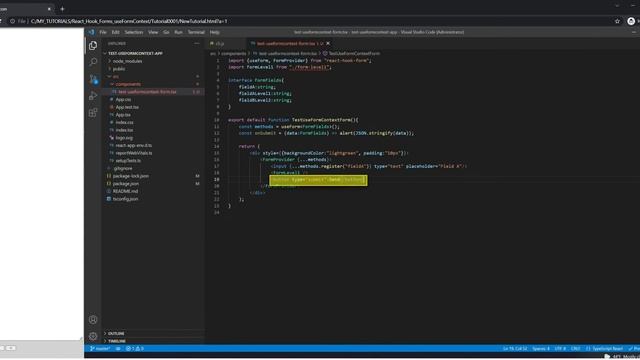Change line ending via CRLF status
640x360 pixels.
[x=576, y=349]
